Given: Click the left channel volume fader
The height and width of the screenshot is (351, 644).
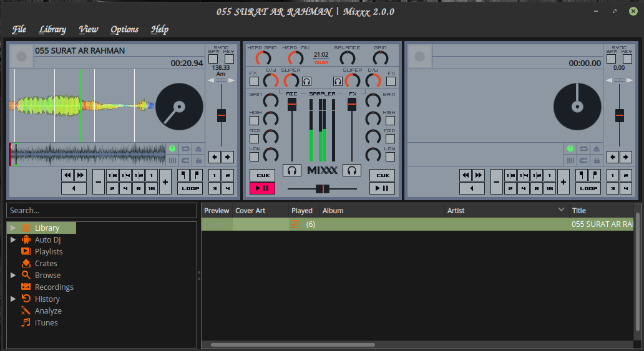Looking at the screenshot, I should (x=292, y=104).
